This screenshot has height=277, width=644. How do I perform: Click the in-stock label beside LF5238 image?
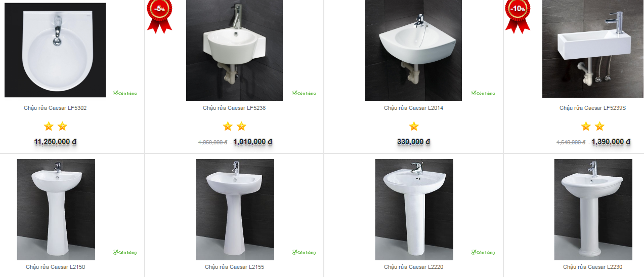[304, 93]
